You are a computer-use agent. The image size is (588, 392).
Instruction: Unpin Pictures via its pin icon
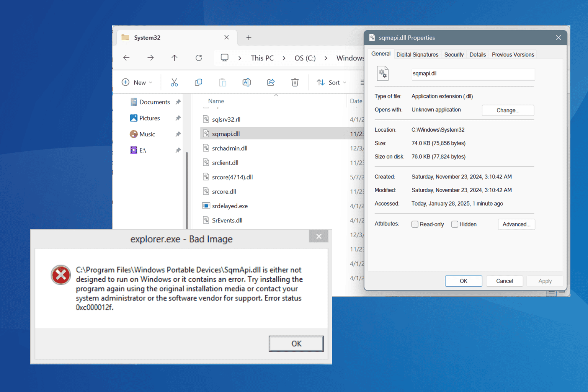click(x=178, y=118)
